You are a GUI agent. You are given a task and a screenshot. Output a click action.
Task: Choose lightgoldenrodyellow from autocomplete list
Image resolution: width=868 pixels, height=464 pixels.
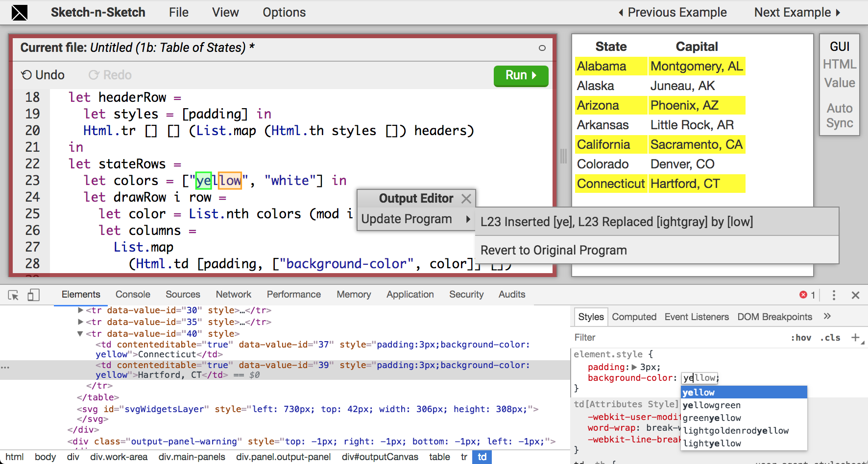744,431
